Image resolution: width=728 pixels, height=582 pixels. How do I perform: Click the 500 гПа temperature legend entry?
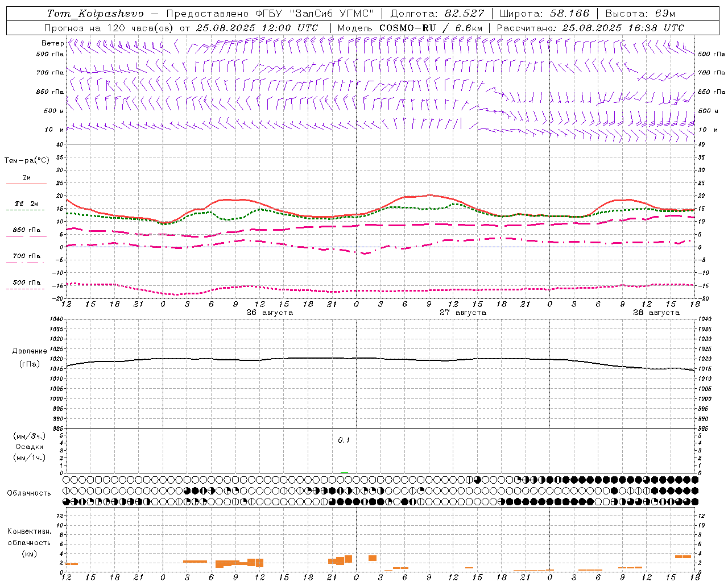point(27,282)
